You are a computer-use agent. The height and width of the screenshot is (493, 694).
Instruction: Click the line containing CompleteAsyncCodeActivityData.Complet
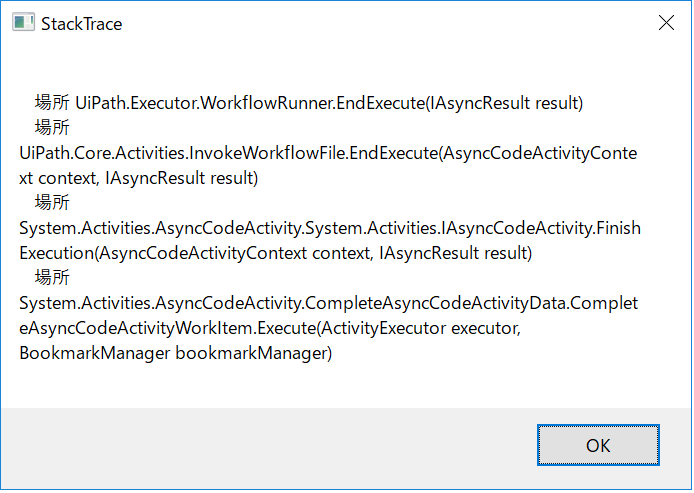click(328, 303)
